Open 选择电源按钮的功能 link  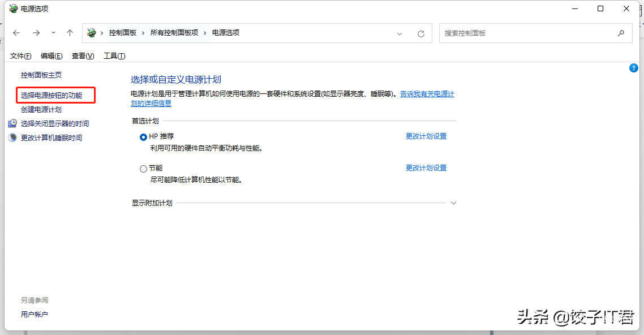[51, 96]
